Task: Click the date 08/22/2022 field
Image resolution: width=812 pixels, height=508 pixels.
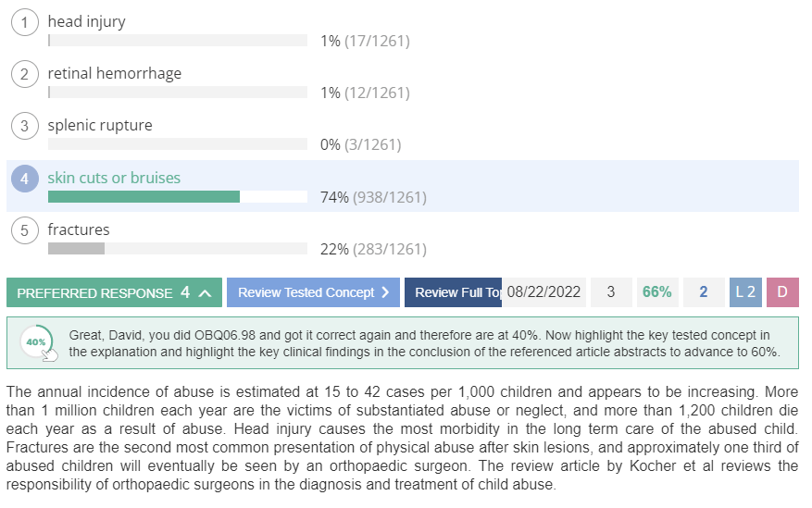Action: (x=543, y=292)
